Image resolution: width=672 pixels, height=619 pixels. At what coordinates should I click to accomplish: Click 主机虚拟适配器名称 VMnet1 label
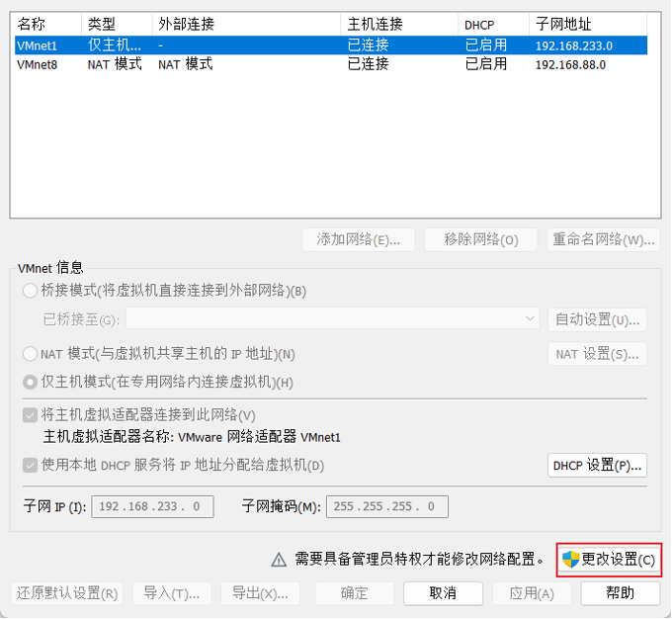point(192,437)
